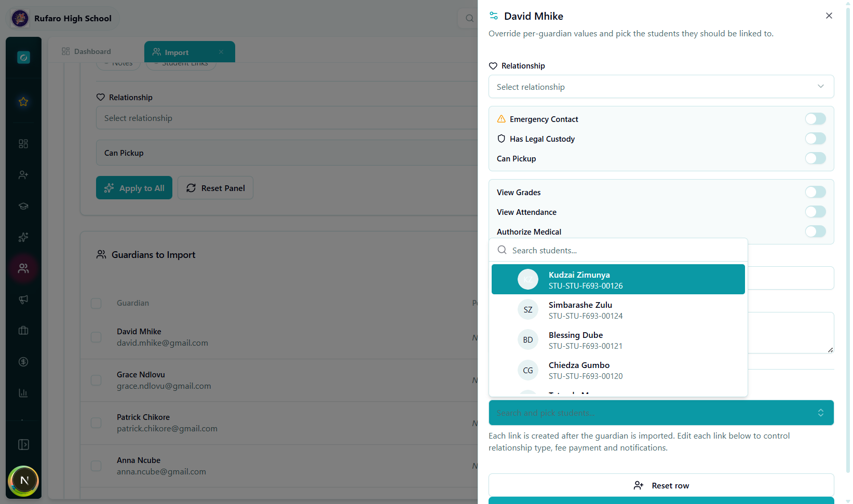The image size is (853, 504).
Task: Click anna.ncube@gmail.com email text
Action: pos(161,472)
